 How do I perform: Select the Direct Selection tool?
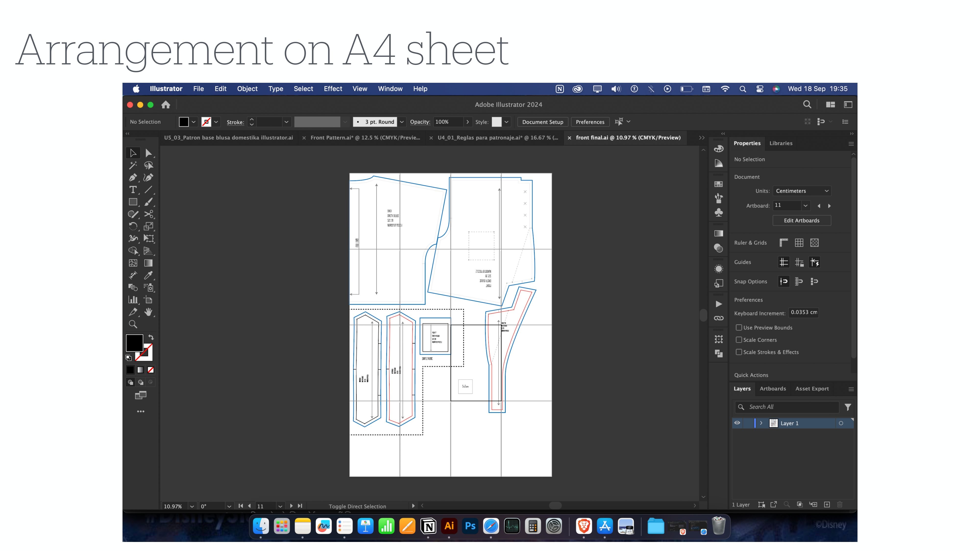coord(148,153)
